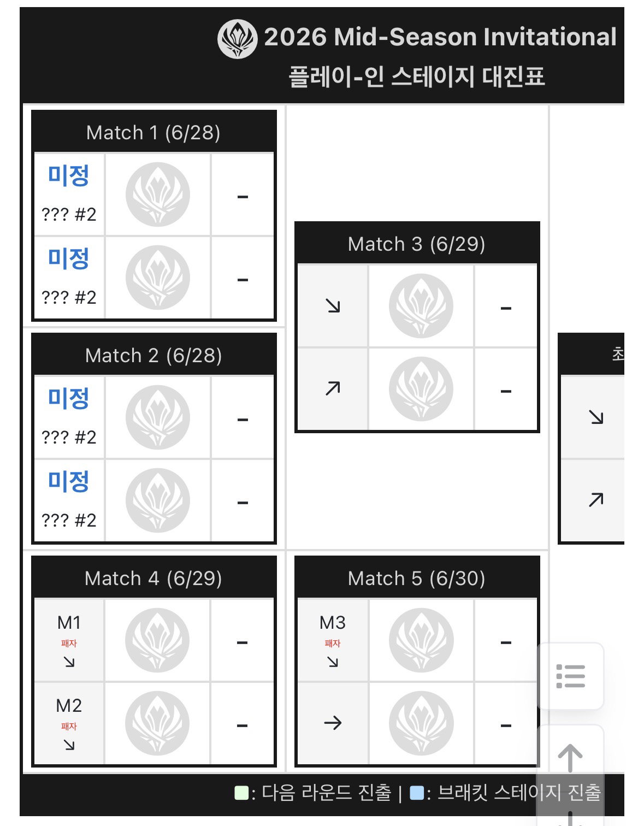Click the second team logo in Match 2

(158, 500)
